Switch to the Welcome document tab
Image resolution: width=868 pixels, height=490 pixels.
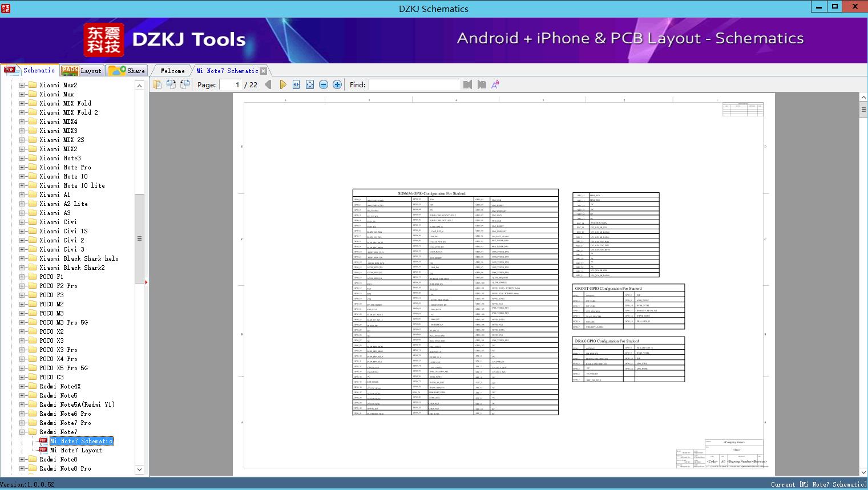tap(172, 71)
